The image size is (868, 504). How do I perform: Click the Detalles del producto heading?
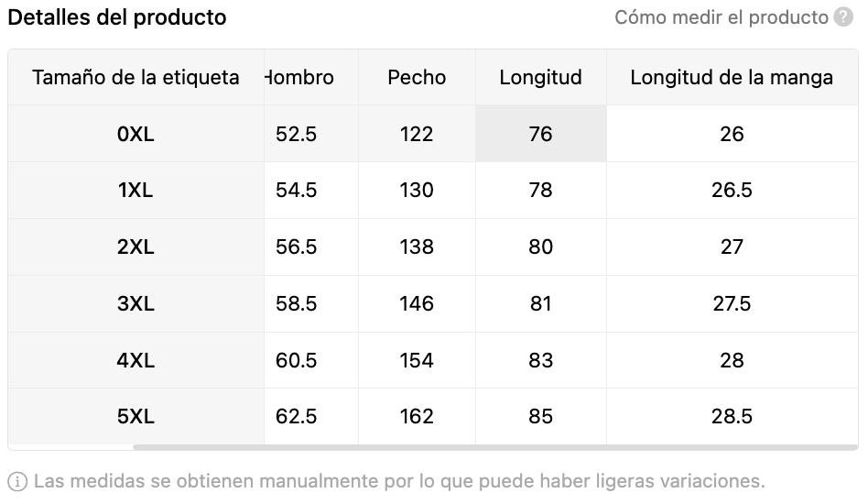click(x=117, y=17)
